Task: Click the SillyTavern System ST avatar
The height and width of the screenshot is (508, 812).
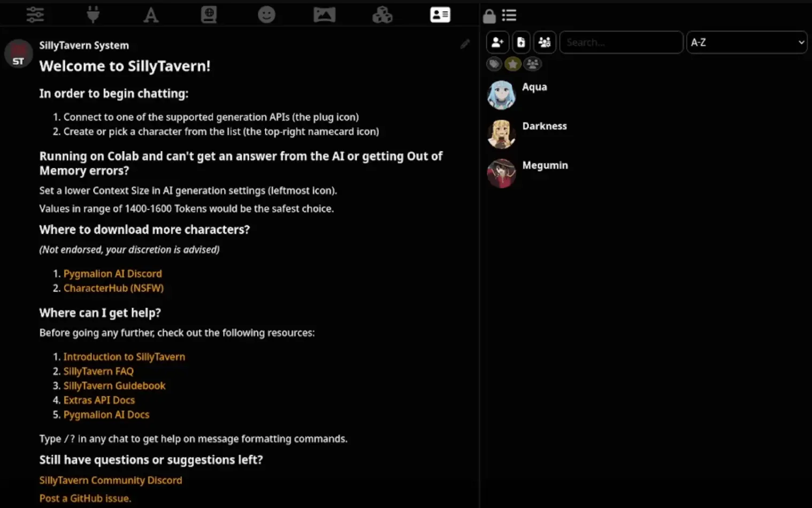Action: (x=19, y=53)
